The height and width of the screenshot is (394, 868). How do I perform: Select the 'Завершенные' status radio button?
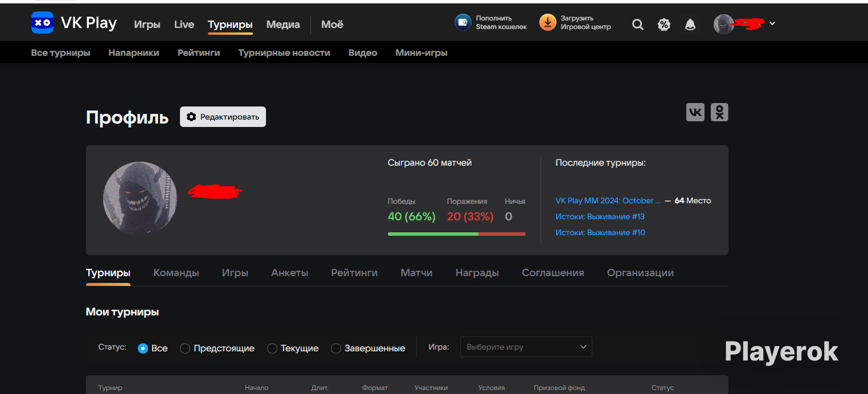pyautogui.click(x=336, y=348)
